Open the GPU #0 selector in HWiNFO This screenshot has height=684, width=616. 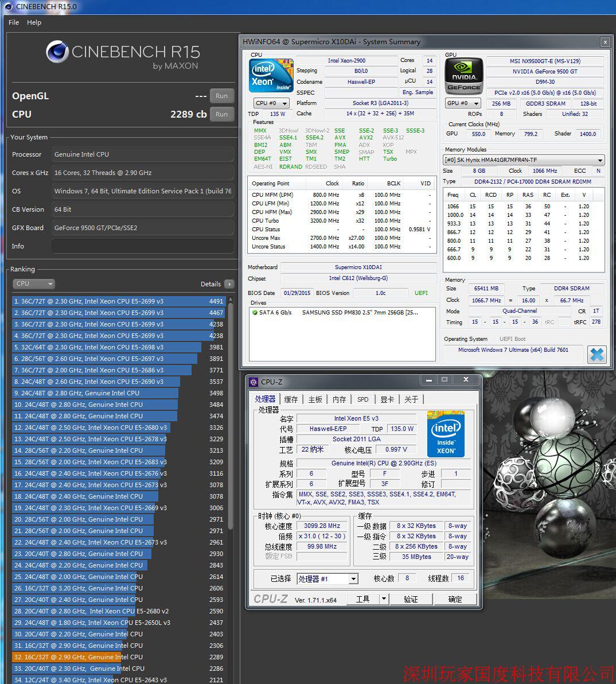tap(462, 103)
